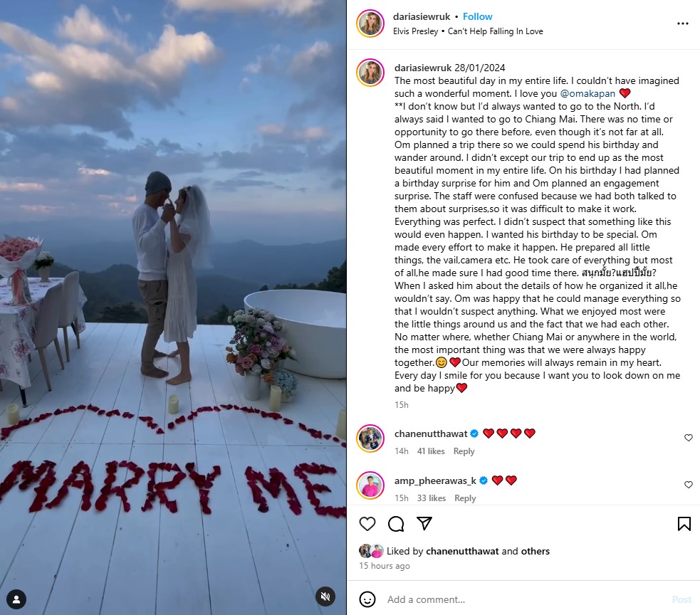View 41 likes on chanenutthawat's comment
Viewport: 700px width, 615px height.
click(x=431, y=451)
